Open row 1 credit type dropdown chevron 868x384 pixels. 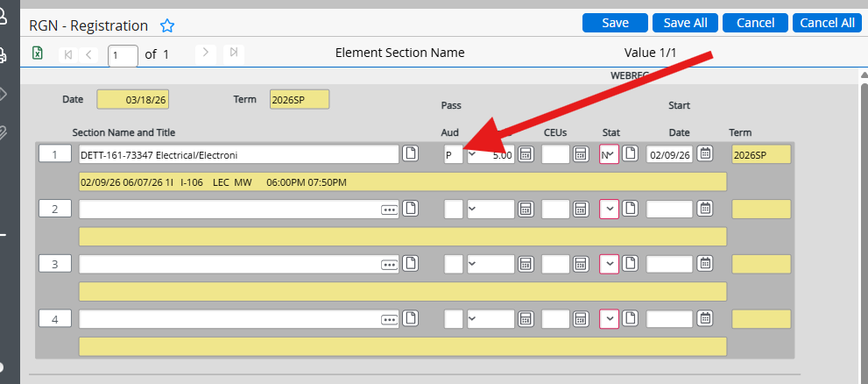tap(473, 154)
